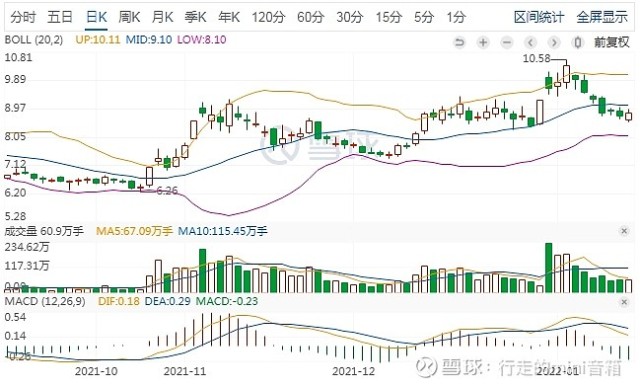Click the 2021-11 date axis label
Screen dimensions: 640x387
tap(185, 371)
